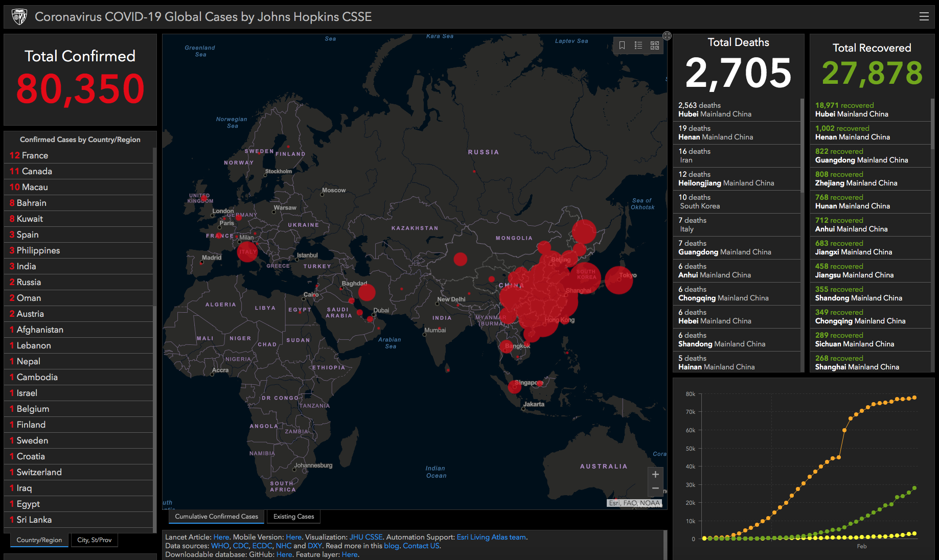939x560 pixels.
Task: Select Canada in the confirmed cases list
Action: click(x=78, y=171)
